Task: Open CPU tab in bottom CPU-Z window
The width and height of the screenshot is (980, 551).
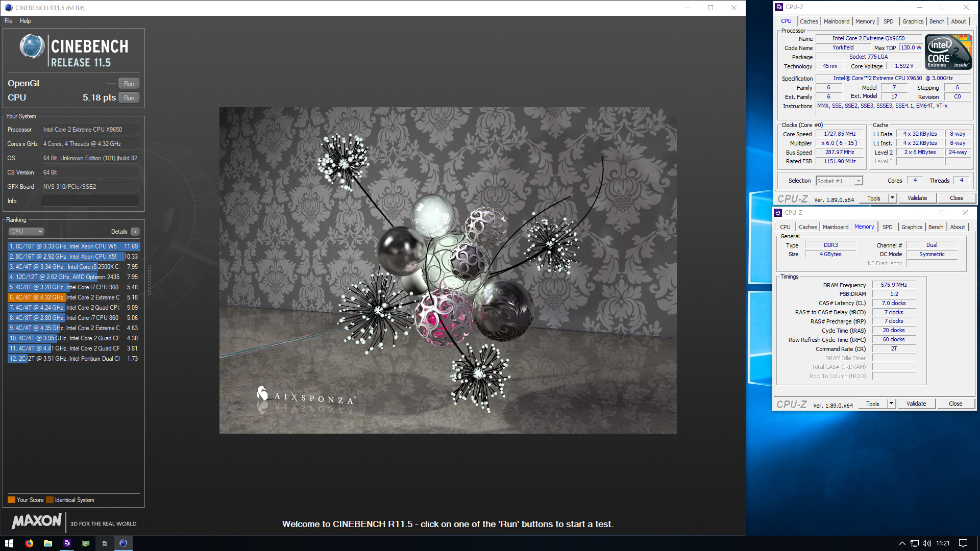Action: (785, 227)
